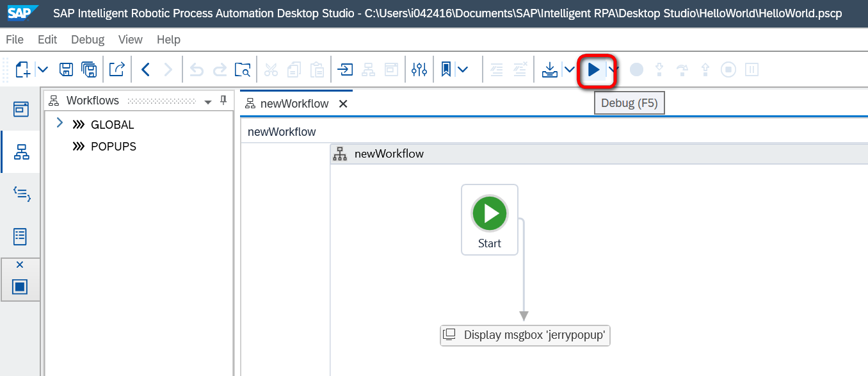Screen dimensions: 868x376
Task: Click the Save All icon
Action: tap(89, 69)
